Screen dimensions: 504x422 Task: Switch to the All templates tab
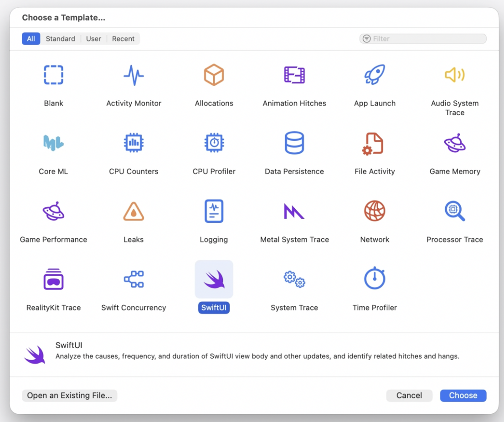click(31, 39)
